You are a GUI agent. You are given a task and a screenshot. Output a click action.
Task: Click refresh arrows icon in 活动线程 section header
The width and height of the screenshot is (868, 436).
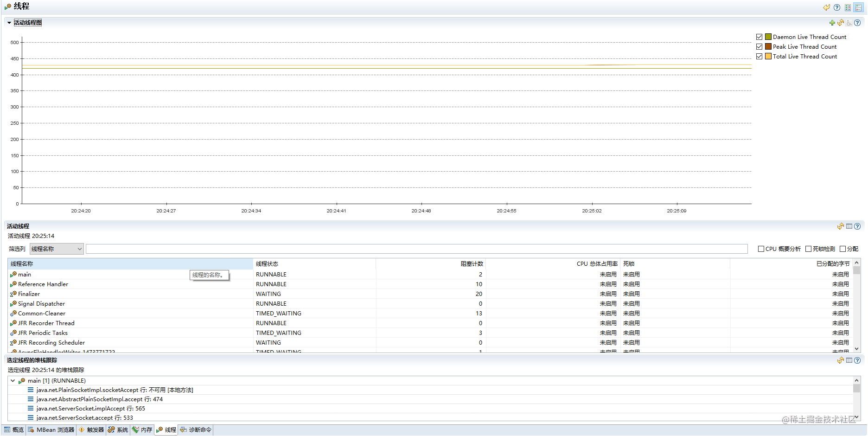click(841, 226)
